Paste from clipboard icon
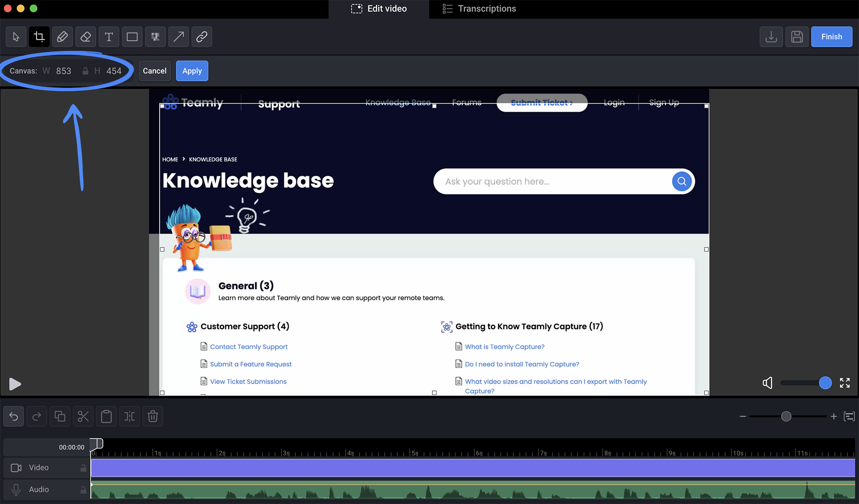This screenshot has height=504, width=859. pos(106,416)
